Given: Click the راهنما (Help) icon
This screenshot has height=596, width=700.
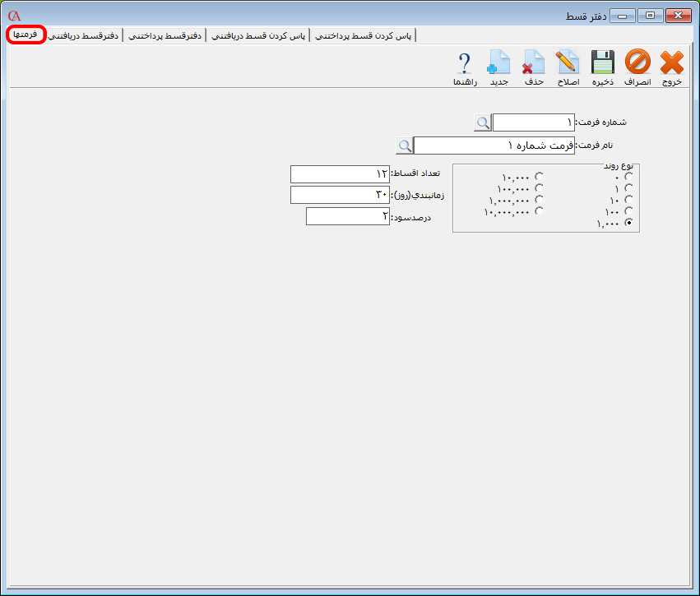Looking at the screenshot, I should (x=464, y=64).
